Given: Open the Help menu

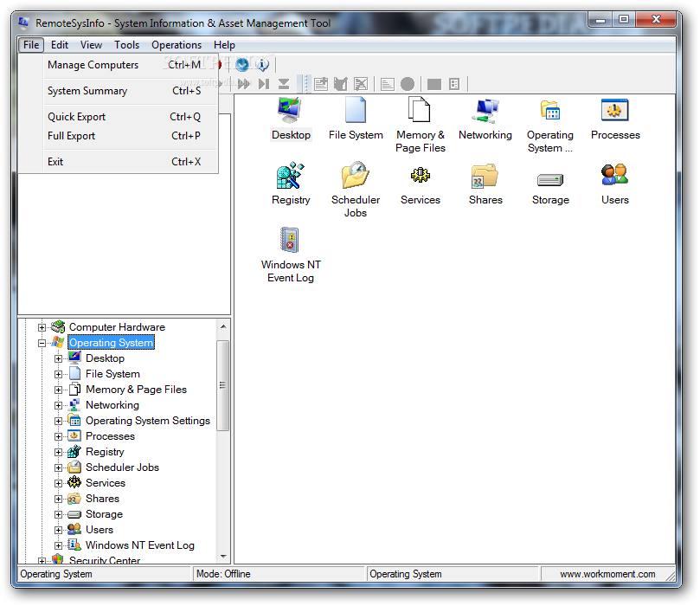Looking at the screenshot, I should (224, 45).
